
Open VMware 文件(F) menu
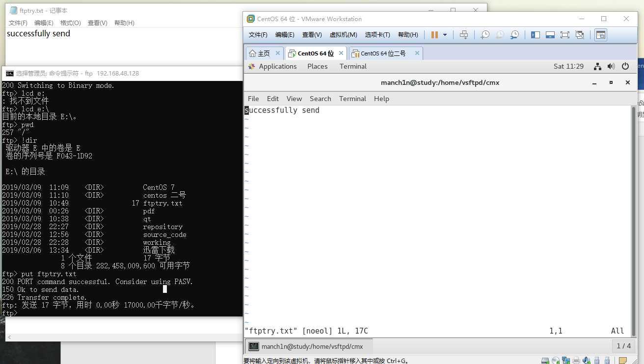click(x=258, y=35)
